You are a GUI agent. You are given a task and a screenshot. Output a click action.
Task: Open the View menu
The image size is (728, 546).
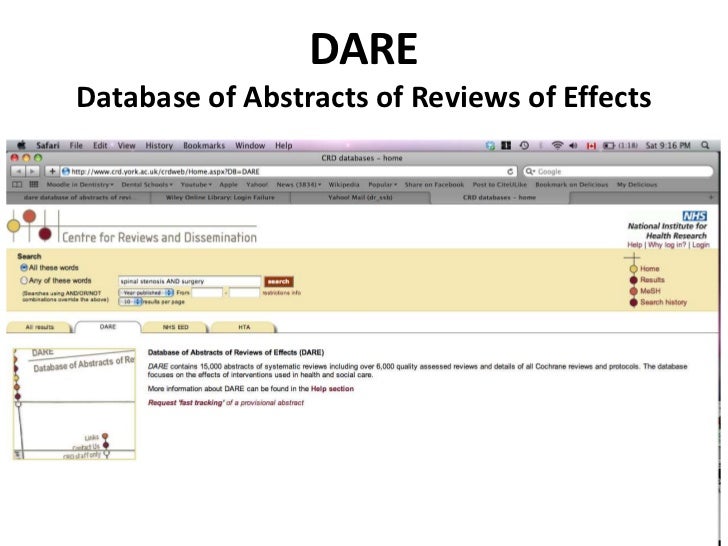click(126, 145)
